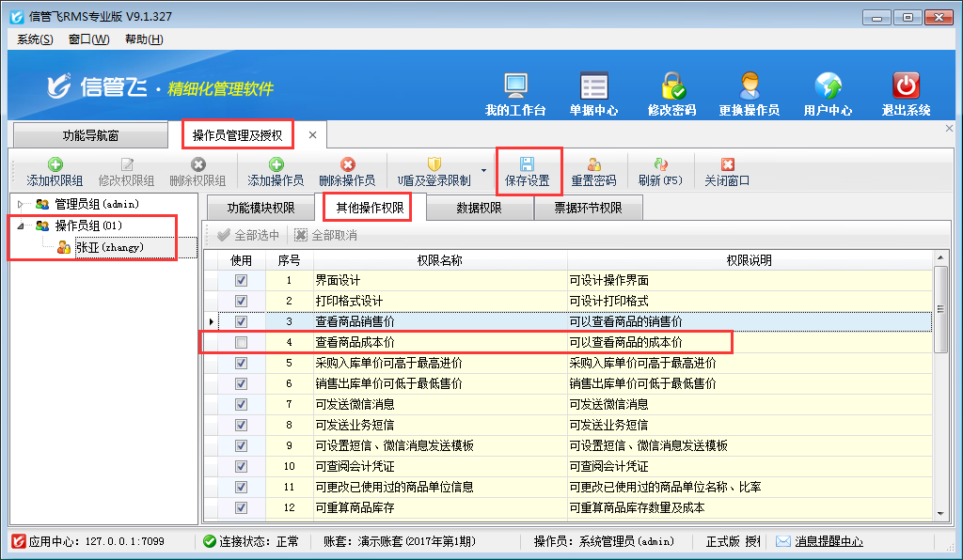The height and width of the screenshot is (560, 963).
Task: Click the 全部取消 button
Action: pyautogui.click(x=325, y=236)
